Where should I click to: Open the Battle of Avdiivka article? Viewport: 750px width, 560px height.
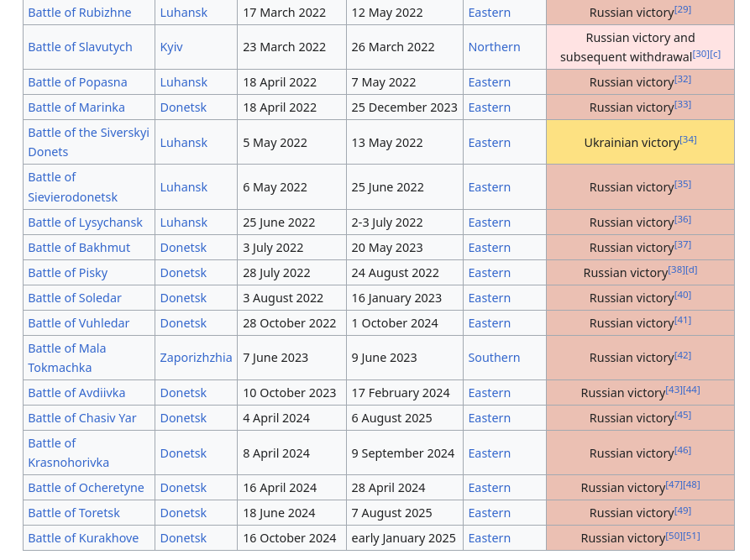pyautogui.click(x=76, y=393)
